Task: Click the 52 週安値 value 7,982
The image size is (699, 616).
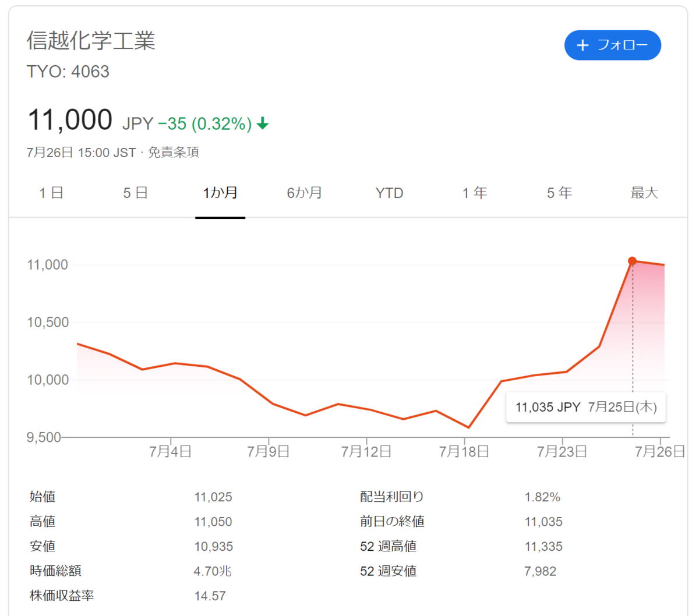Action: (x=540, y=571)
